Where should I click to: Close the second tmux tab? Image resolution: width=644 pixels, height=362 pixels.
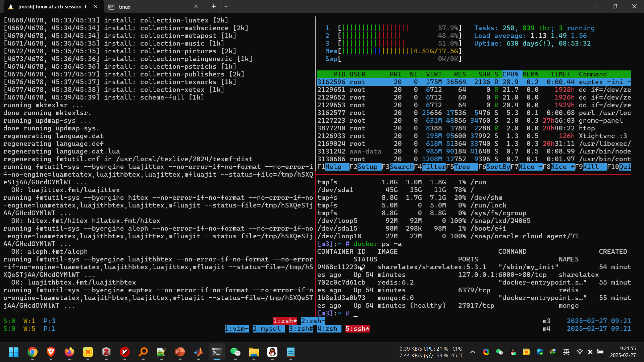(196, 6)
